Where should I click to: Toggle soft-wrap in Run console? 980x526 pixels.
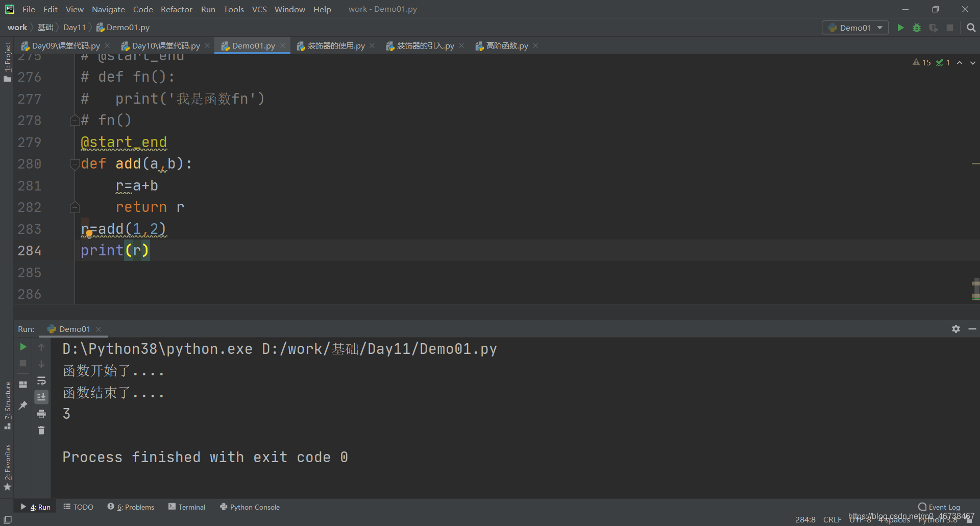tap(41, 380)
